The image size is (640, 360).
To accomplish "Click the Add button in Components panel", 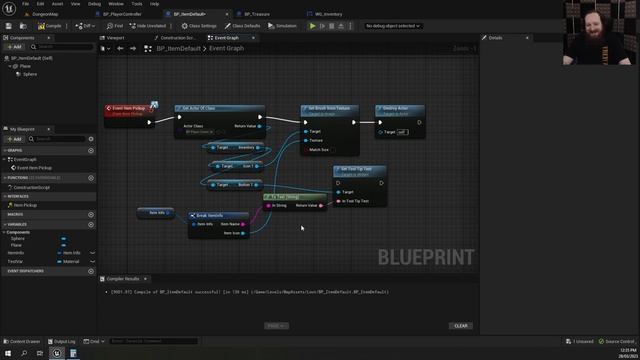I will pos(14,47).
